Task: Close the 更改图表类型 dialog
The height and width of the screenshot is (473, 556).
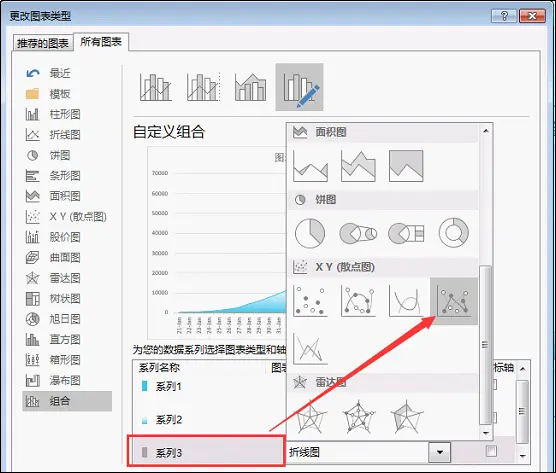Action: click(x=532, y=16)
